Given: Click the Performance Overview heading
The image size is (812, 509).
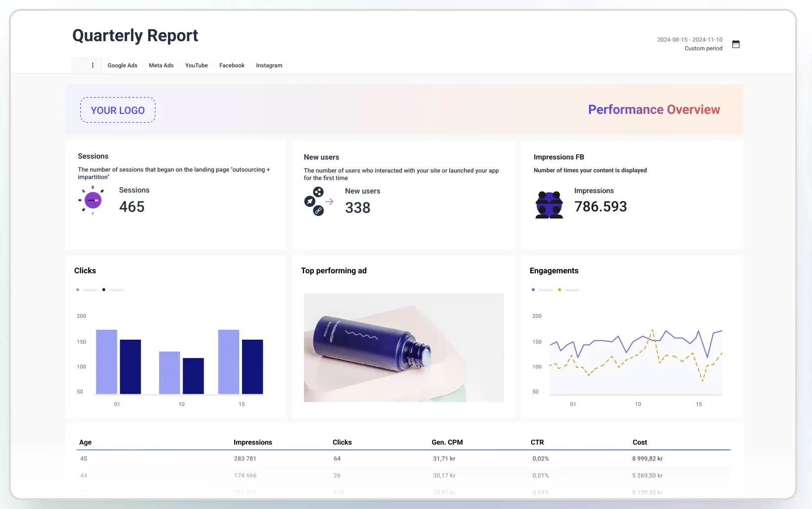Looking at the screenshot, I should click(x=654, y=109).
